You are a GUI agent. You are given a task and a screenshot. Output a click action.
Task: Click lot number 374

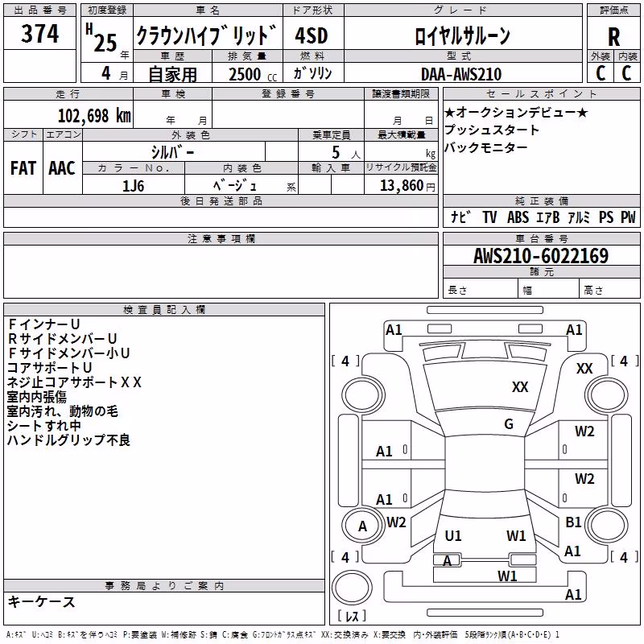[39, 33]
